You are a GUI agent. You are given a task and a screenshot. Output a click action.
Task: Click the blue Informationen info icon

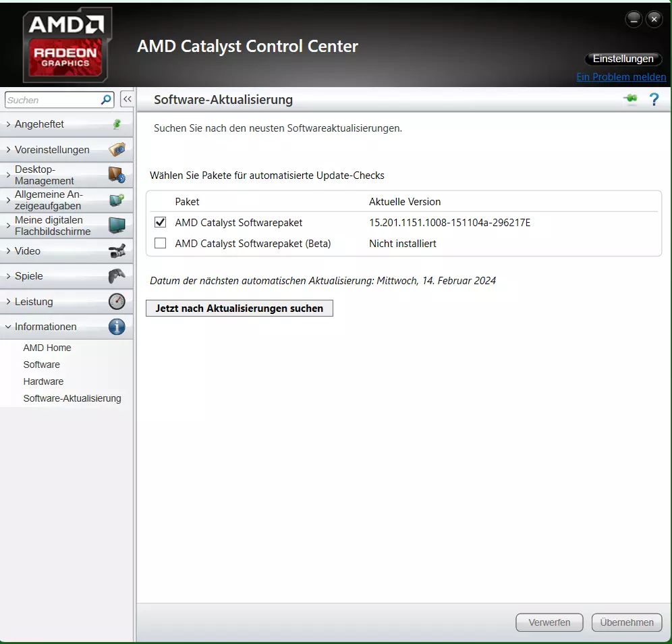tap(117, 327)
